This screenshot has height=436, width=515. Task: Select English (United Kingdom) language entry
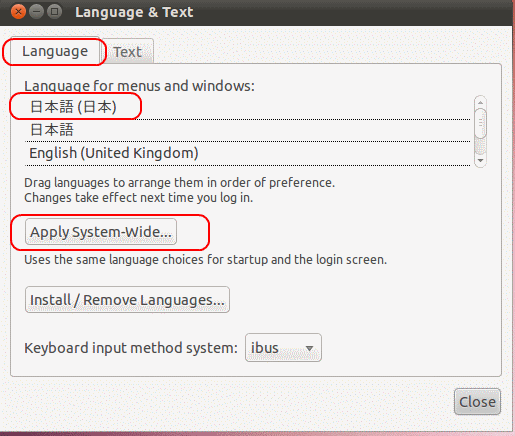point(247,153)
